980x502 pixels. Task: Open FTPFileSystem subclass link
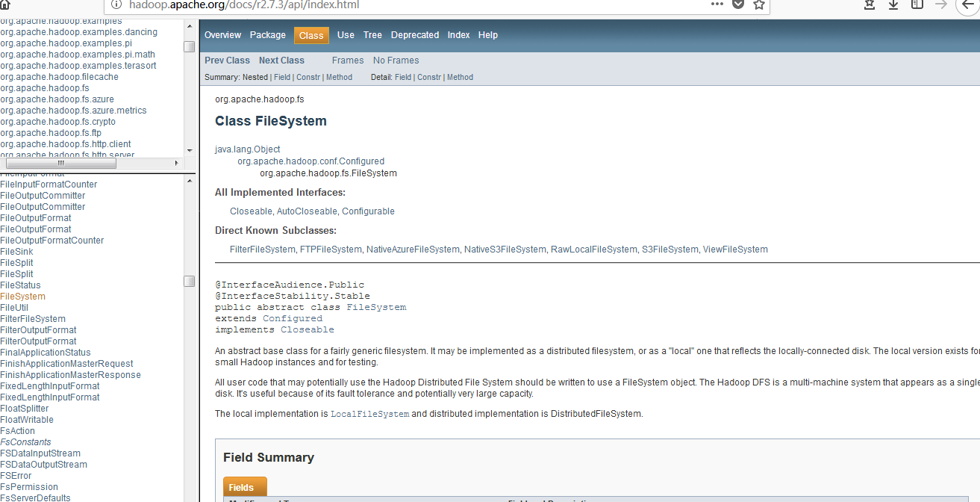coord(331,250)
